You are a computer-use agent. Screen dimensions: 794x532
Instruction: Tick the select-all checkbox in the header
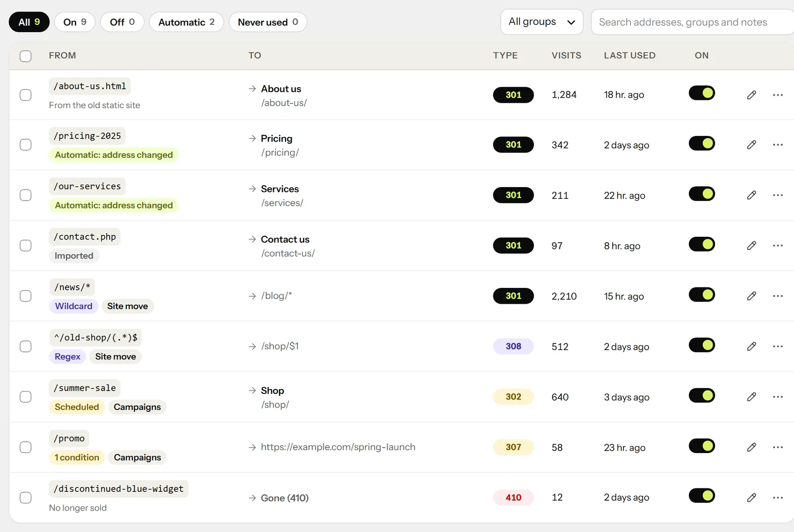tap(25, 56)
